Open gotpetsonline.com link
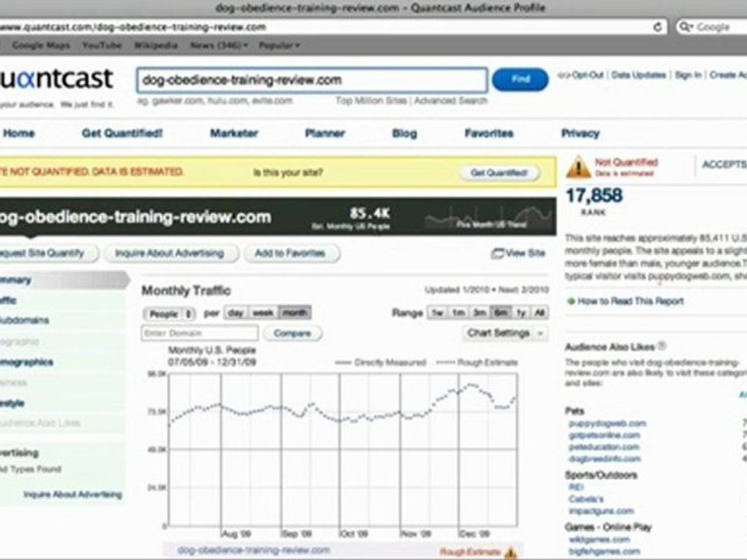 (604, 436)
